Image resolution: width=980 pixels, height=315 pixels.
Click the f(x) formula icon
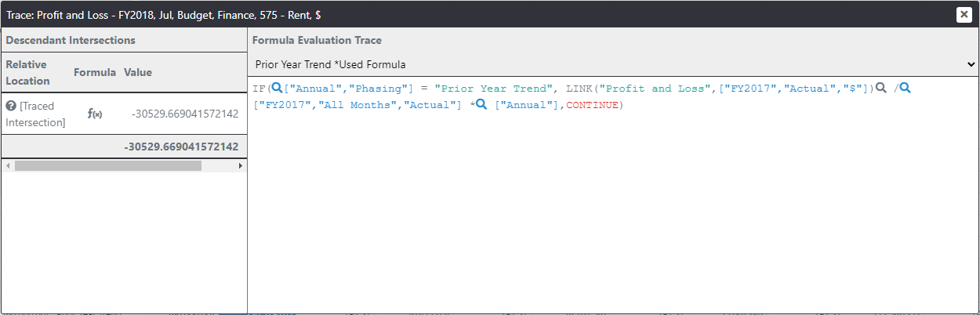coord(95,114)
